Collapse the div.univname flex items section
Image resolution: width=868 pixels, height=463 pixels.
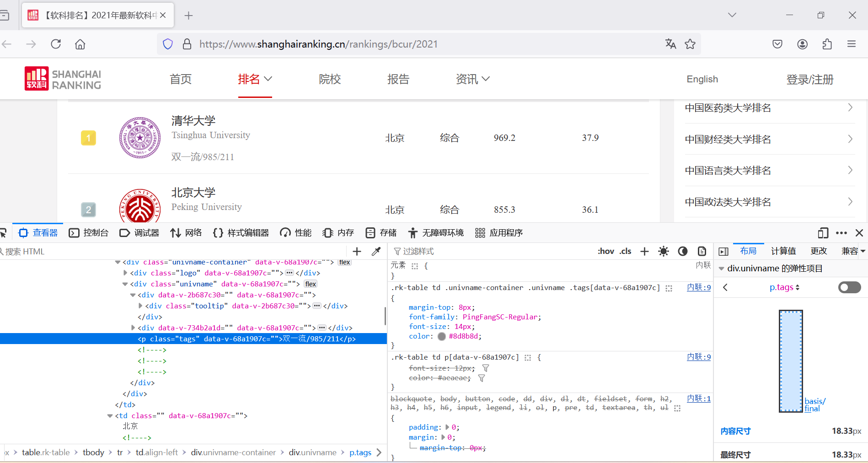point(722,269)
